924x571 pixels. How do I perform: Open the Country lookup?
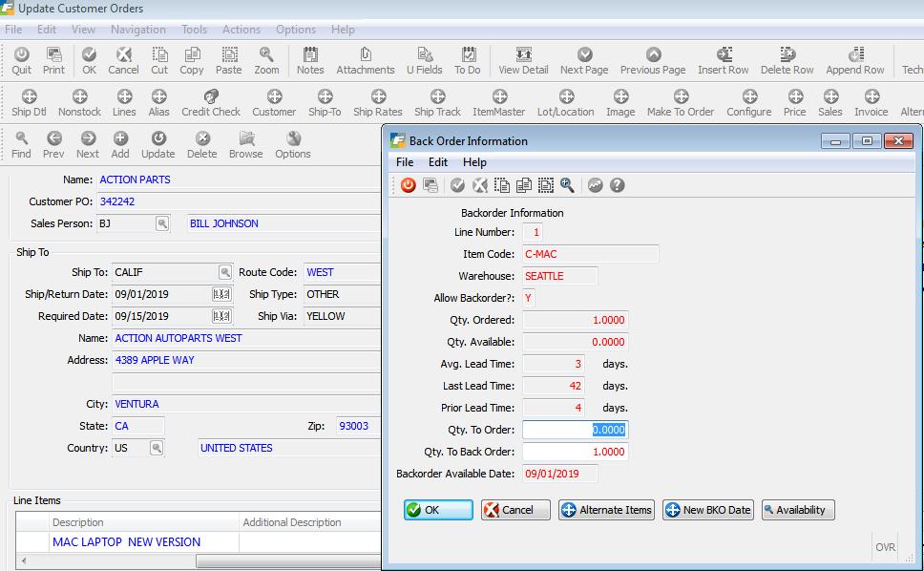click(x=157, y=448)
